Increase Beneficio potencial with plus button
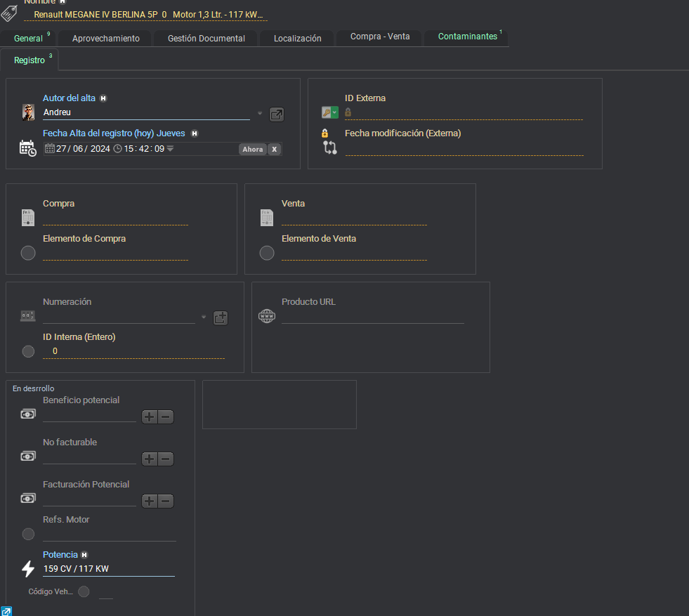Viewport: 689px width, 616px height. pos(150,417)
